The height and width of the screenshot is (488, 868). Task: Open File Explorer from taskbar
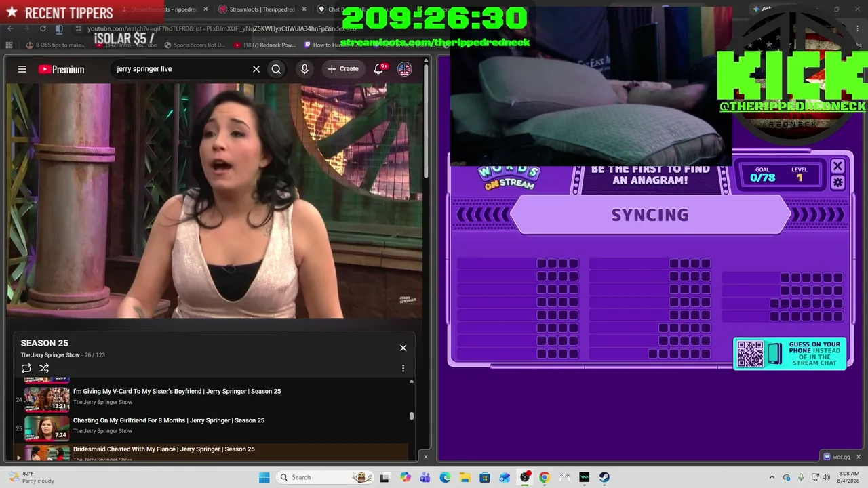pyautogui.click(x=465, y=477)
